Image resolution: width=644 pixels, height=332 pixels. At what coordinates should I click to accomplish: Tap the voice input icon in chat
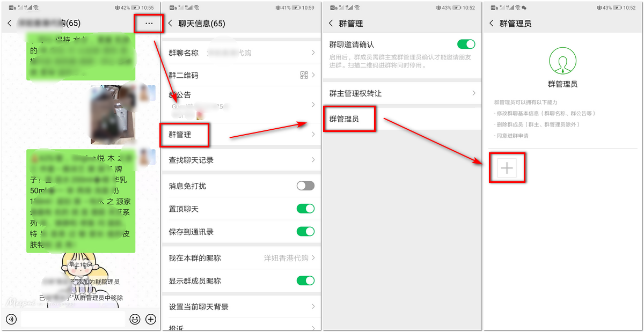pos(11,319)
